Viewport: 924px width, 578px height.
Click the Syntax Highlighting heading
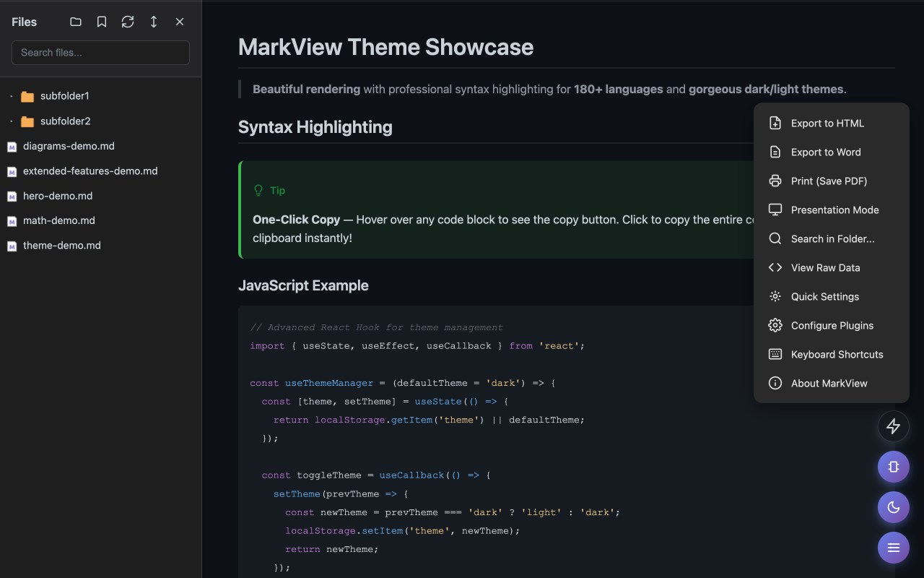click(x=315, y=127)
